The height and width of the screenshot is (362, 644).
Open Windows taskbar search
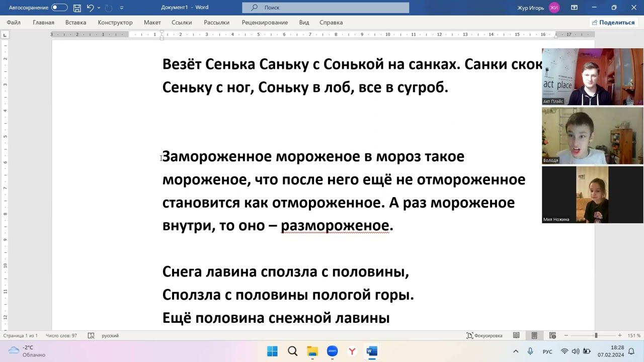[292, 351]
